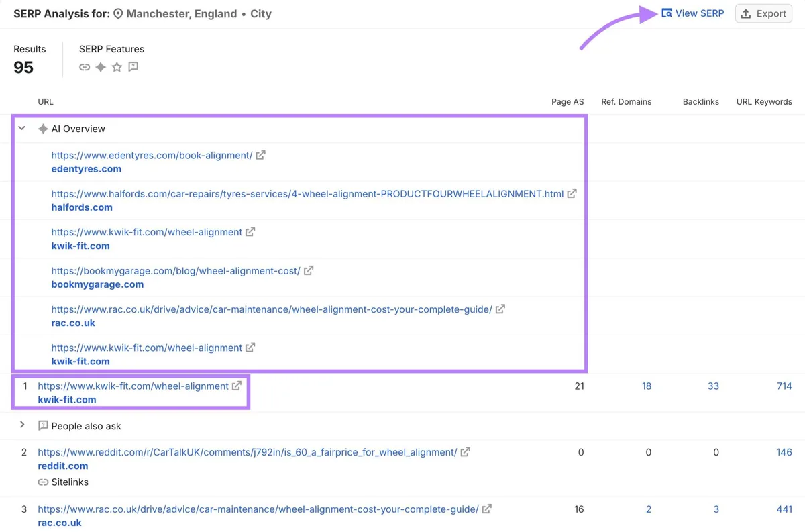Open external icon for last AI Overview kwik-fit URL

click(250, 348)
